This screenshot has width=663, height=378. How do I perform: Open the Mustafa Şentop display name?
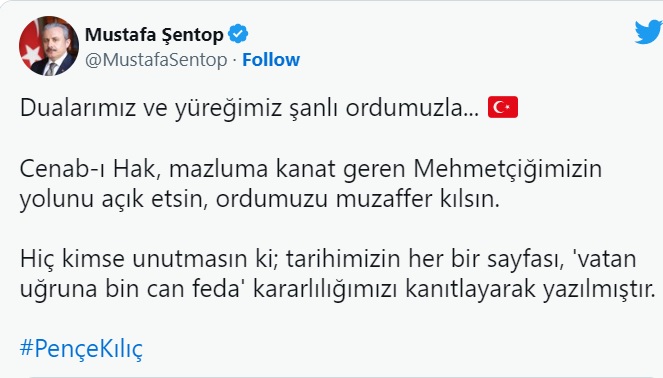(x=154, y=35)
